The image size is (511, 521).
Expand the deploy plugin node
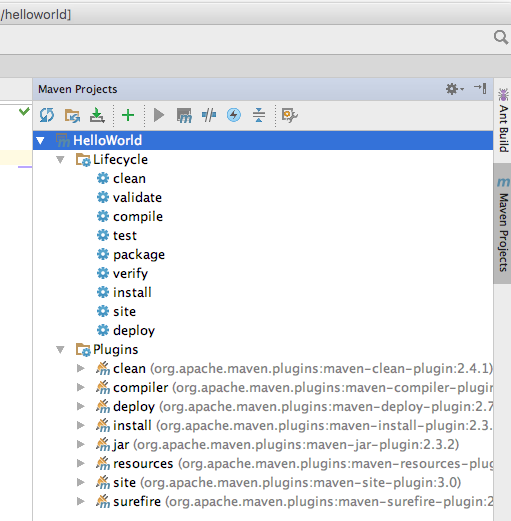pos(80,407)
